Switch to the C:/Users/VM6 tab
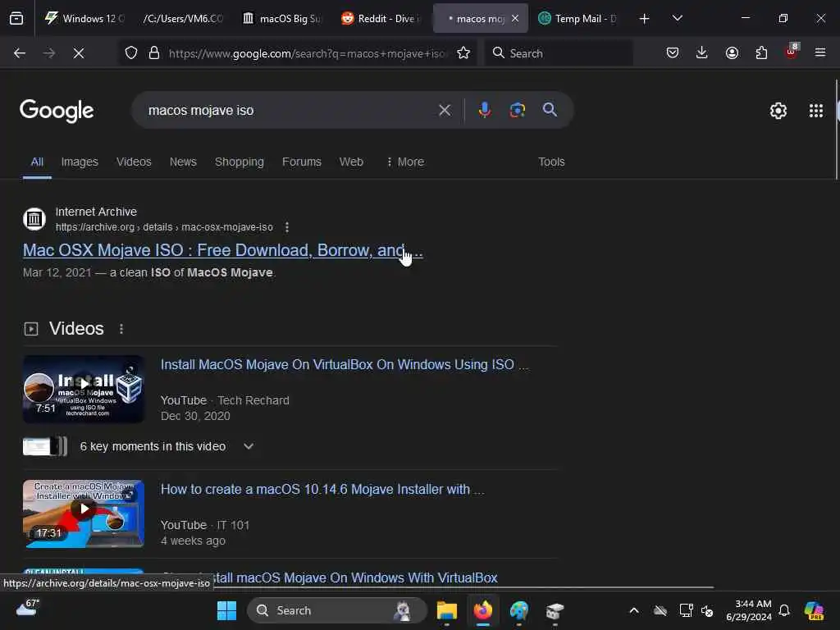Viewport: 840px width, 630px height. point(183,19)
